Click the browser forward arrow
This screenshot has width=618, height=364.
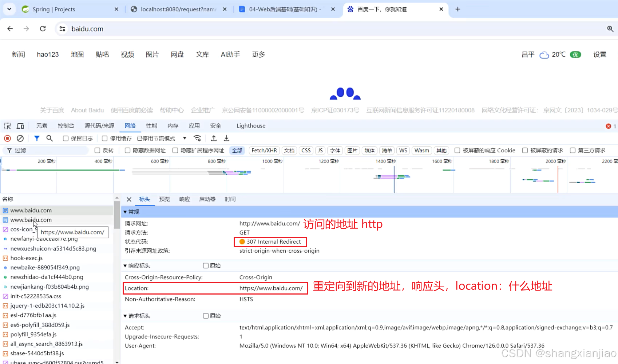(26, 29)
